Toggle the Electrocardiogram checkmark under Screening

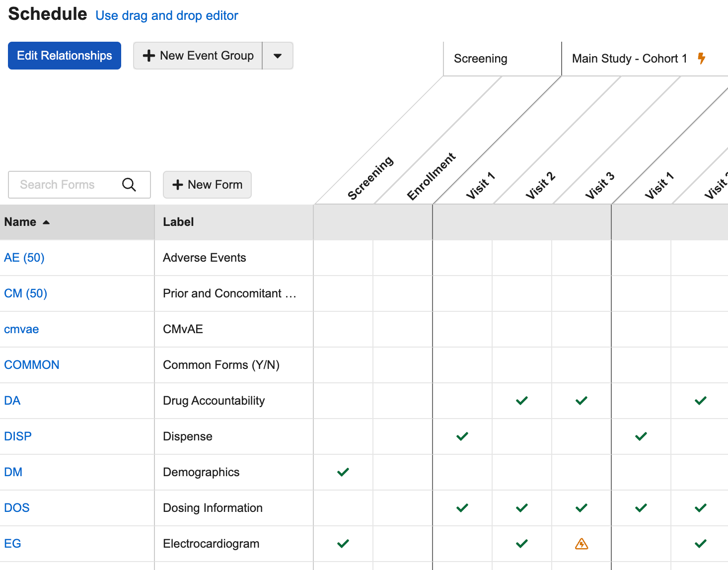coord(343,544)
